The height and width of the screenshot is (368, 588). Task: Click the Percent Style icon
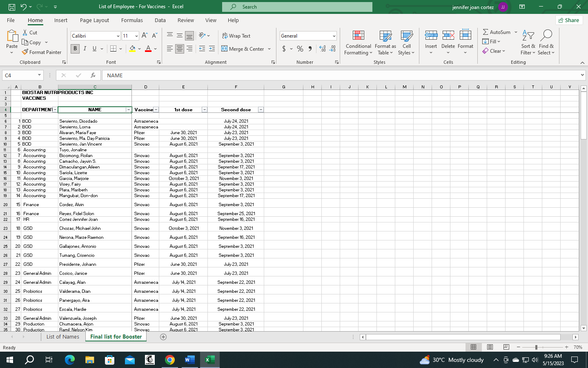pyautogui.click(x=300, y=49)
